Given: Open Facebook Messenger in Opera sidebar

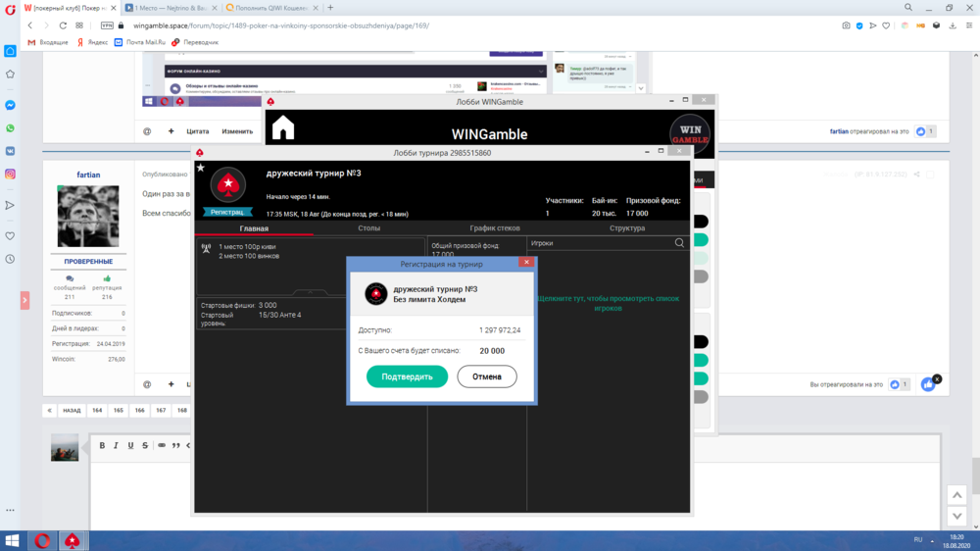Looking at the screenshot, I should pos(11,105).
